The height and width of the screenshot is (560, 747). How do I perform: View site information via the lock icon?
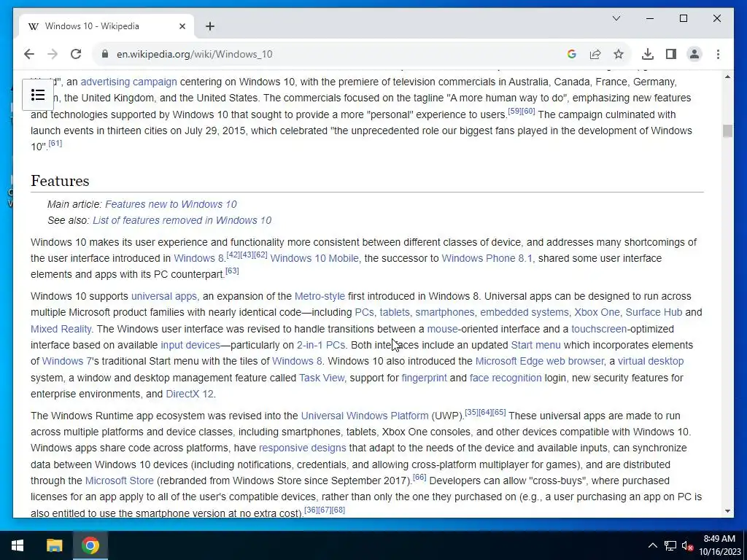pos(105,54)
